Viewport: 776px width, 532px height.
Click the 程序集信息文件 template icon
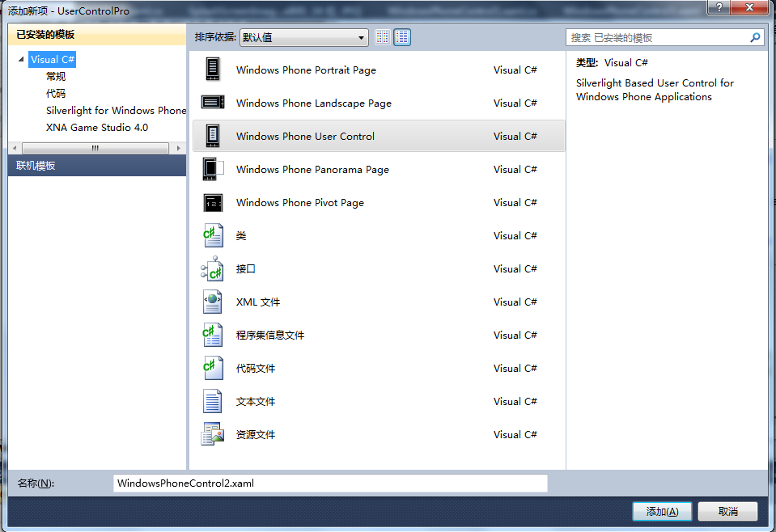click(x=212, y=335)
